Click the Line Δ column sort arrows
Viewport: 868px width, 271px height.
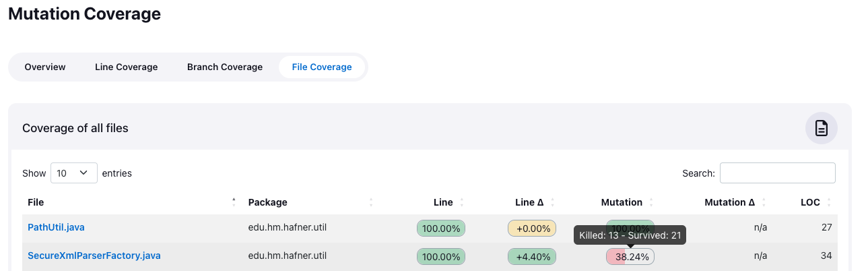[x=553, y=202]
